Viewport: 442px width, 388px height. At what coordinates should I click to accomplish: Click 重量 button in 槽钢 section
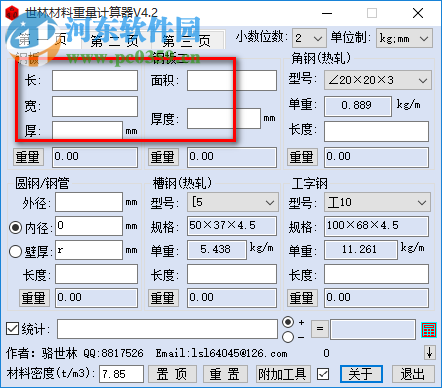pos(163,298)
